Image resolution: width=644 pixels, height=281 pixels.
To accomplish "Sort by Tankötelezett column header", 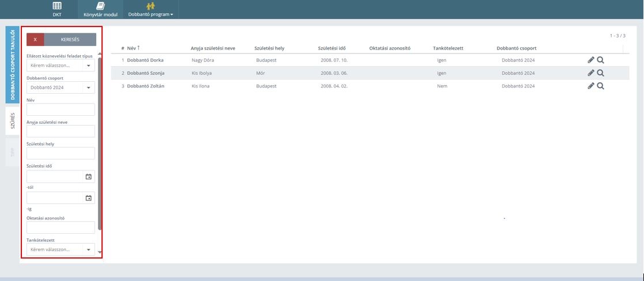I will (448, 48).
